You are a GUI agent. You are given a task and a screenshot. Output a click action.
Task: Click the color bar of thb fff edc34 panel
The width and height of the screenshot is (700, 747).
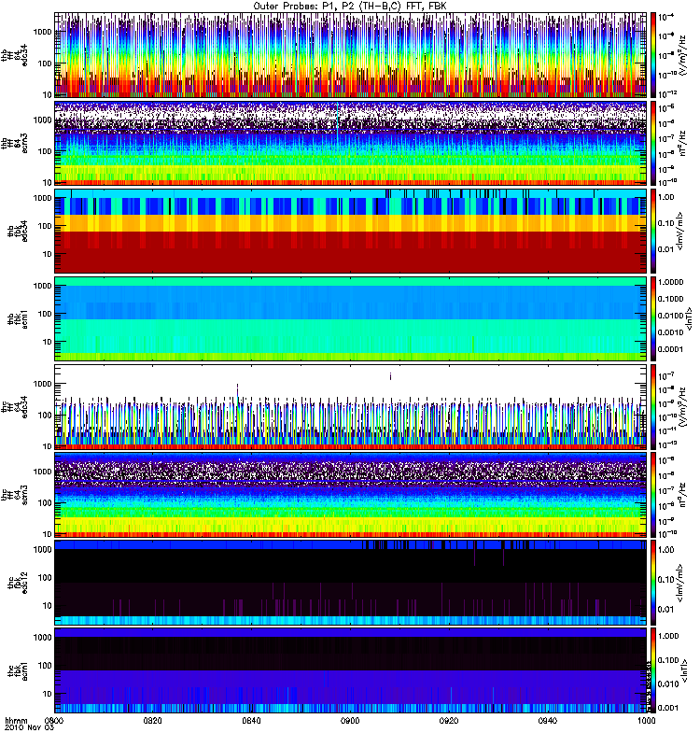[x=652, y=55]
